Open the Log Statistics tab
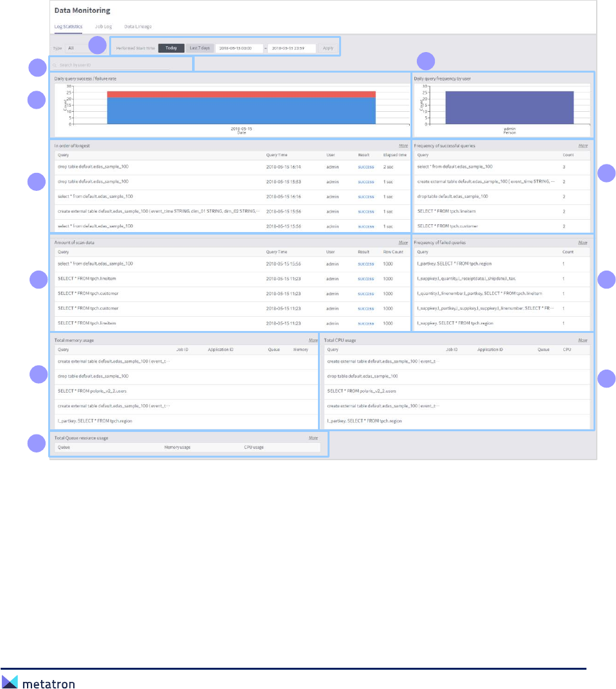This screenshot has height=689, width=616. point(68,27)
